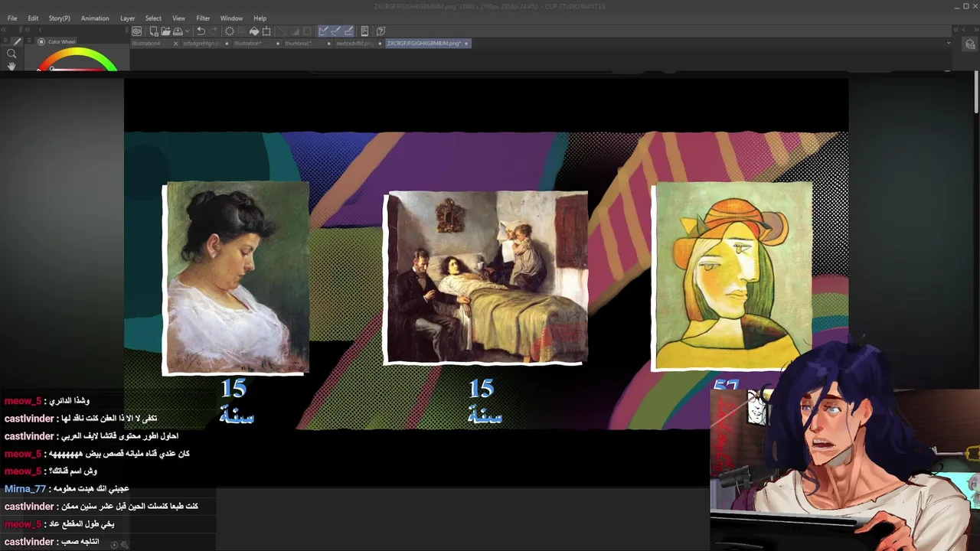Click the Clear (dotted circle) icon
This screenshot has width=980, height=551.
229,31
